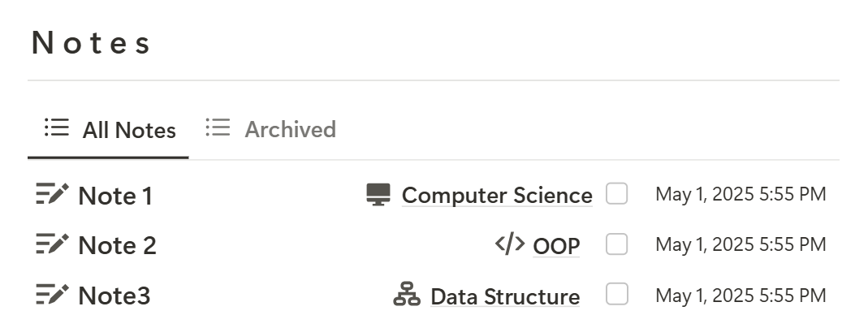Toggle the checkbox in Note3 row

click(616, 294)
